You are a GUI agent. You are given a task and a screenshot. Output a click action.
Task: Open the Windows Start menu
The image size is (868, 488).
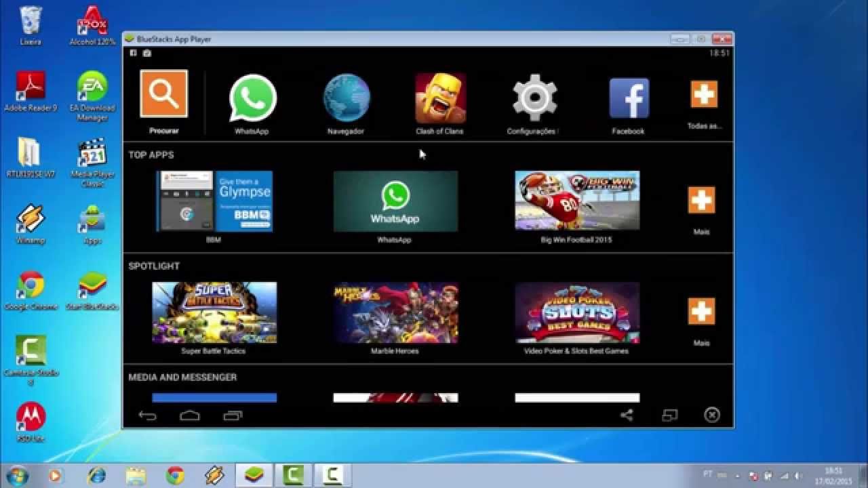click(x=16, y=475)
